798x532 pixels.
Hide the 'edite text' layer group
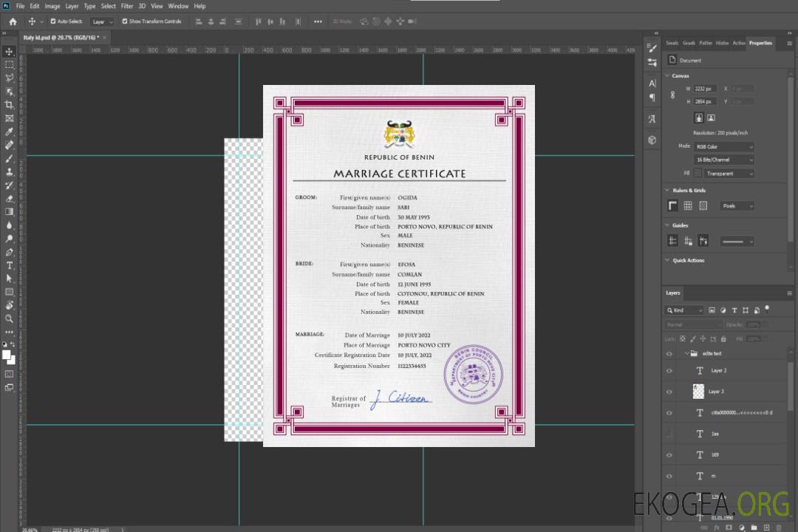(x=669, y=354)
